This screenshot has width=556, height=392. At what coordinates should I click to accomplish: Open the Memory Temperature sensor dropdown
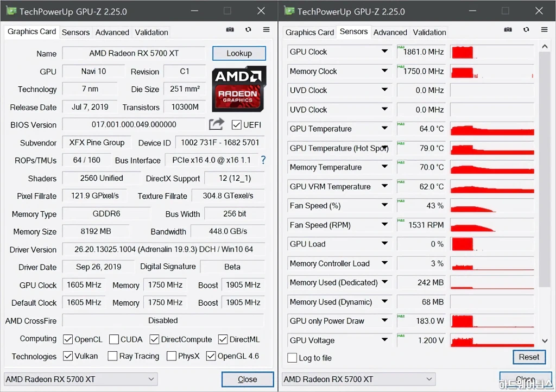point(384,167)
